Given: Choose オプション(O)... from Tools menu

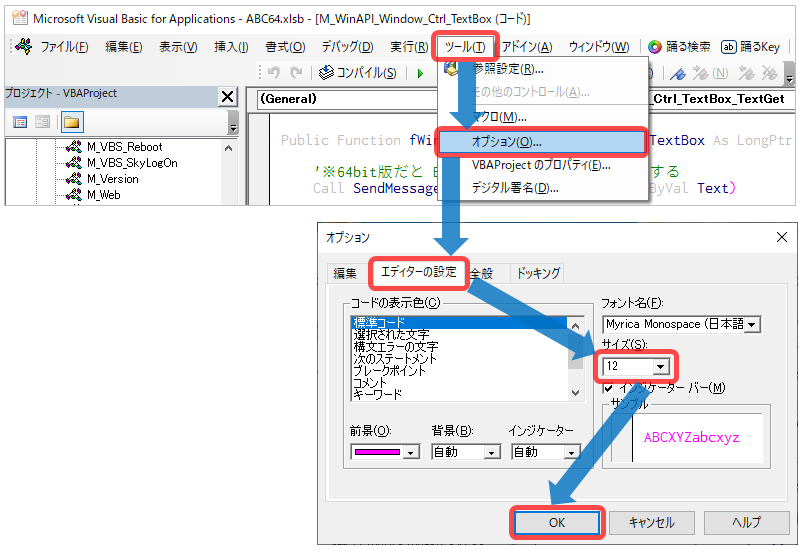Looking at the screenshot, I should pos(542,142).
